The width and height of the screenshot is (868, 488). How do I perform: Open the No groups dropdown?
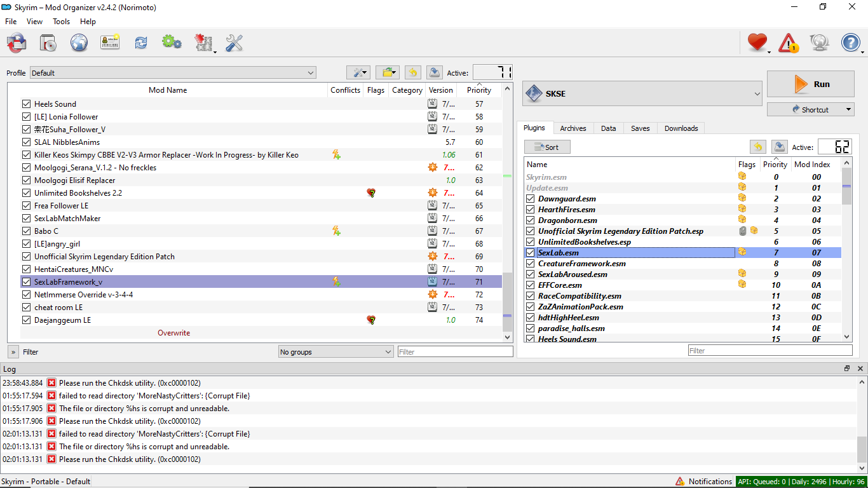coord(336,352)
